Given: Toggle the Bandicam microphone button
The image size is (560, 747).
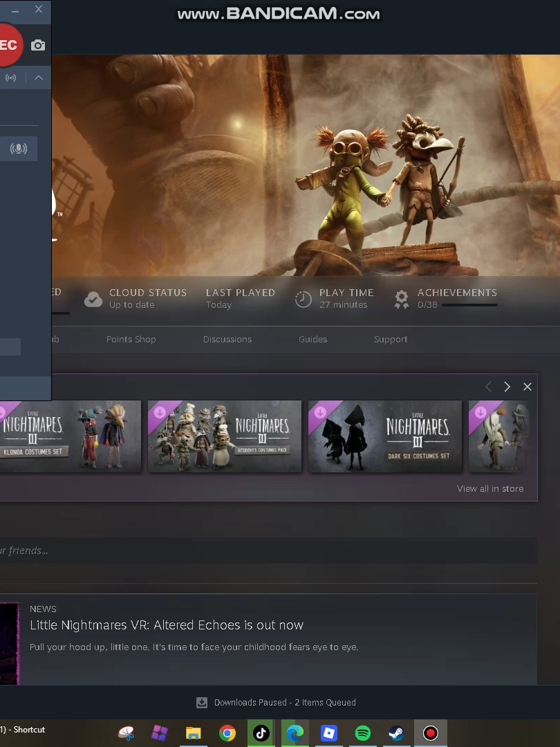Looking at the screenshot, I should pos(19,149).
